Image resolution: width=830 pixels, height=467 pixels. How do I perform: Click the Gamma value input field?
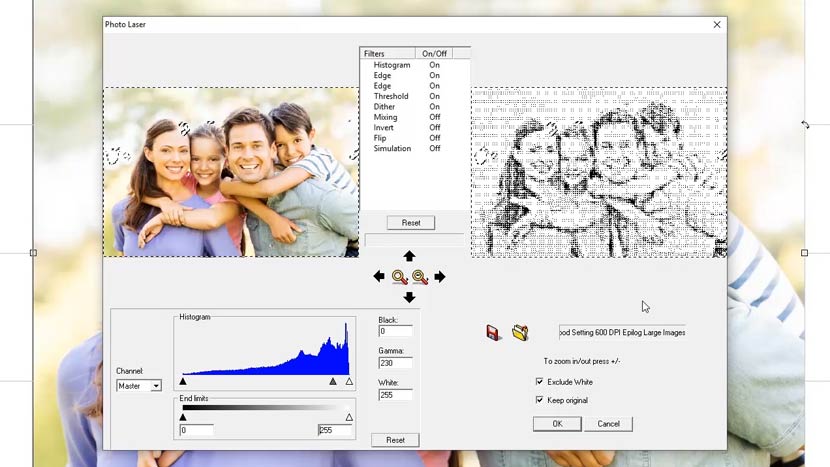(395, 363)
